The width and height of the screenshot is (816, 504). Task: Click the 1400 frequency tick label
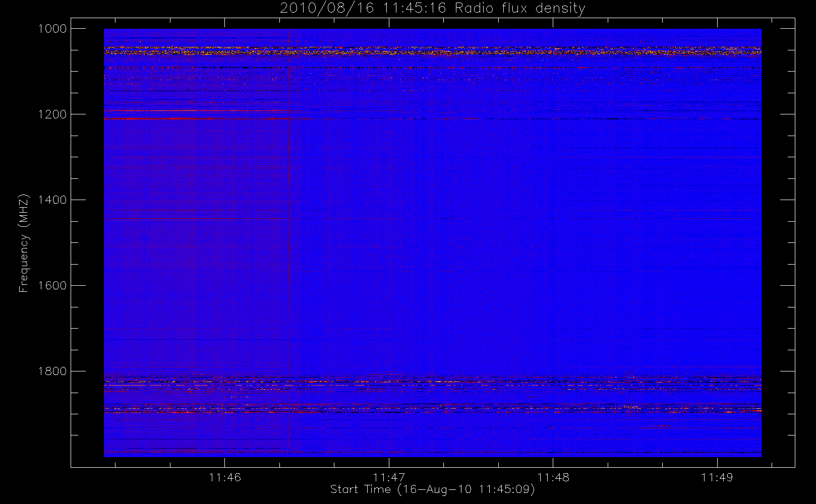tap(52, 200)
